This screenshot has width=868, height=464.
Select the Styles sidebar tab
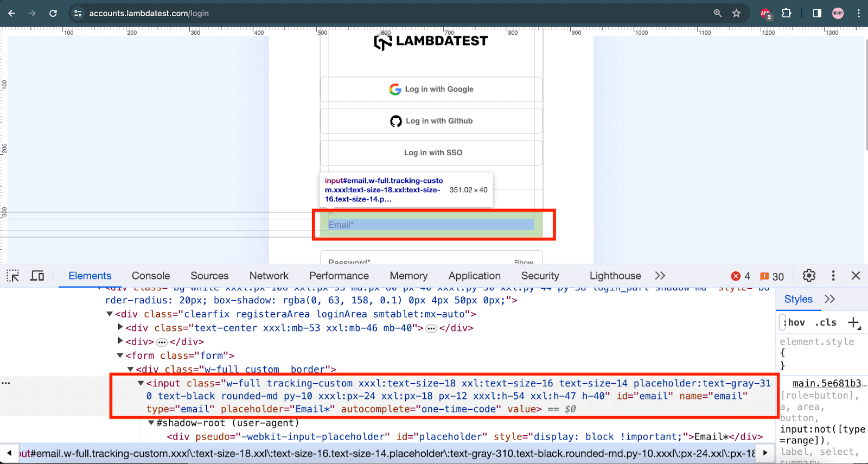coord(799,299)
